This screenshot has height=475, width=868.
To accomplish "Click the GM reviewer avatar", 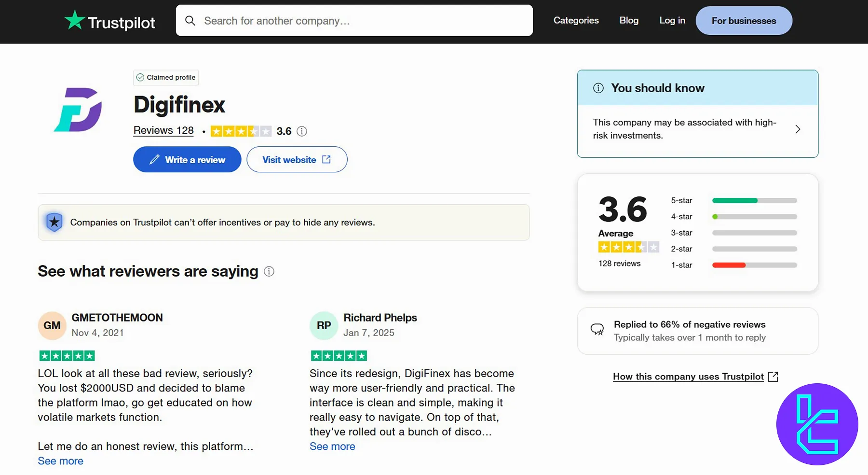I will [x=52, y=325].
